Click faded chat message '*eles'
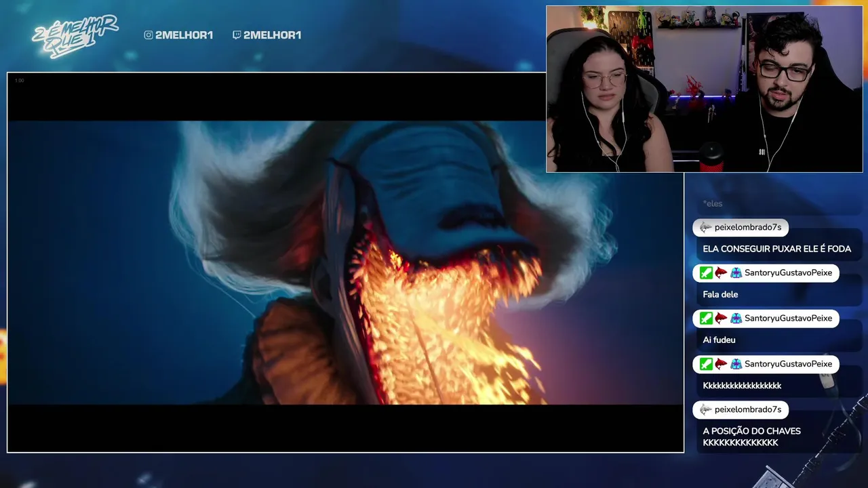868x488 pixels. (x=713, y=203)
